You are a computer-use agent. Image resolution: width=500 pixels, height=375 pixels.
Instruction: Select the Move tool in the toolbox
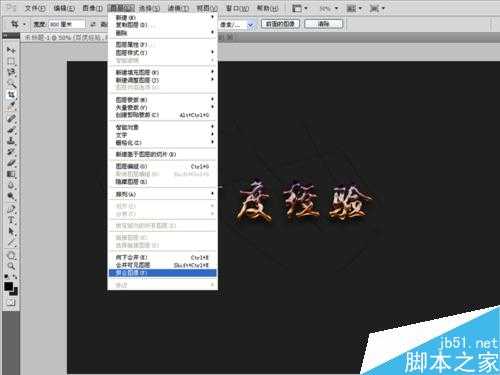pos(11,51)
